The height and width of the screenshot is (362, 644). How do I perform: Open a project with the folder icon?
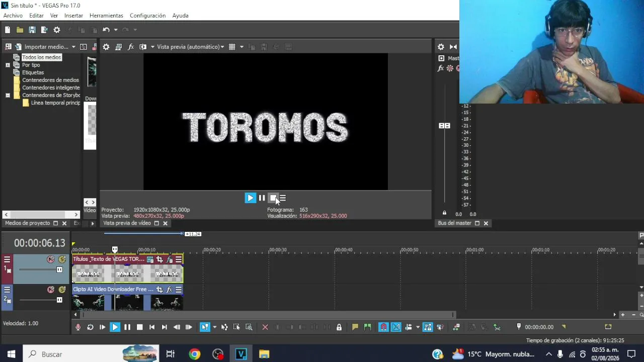point(20,30)
